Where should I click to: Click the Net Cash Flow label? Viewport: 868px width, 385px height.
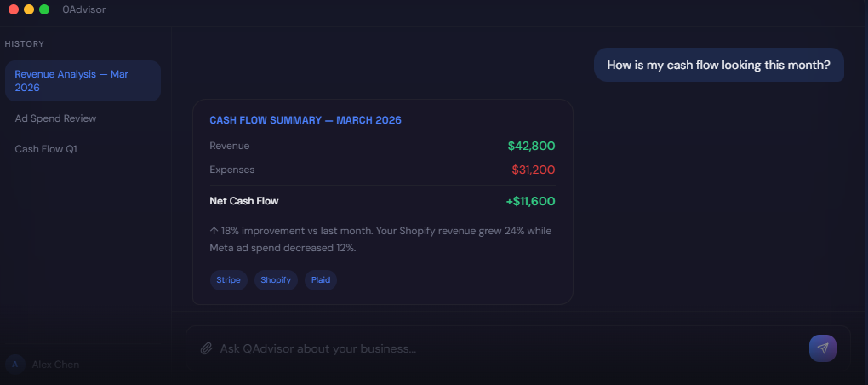click(244, 201)
